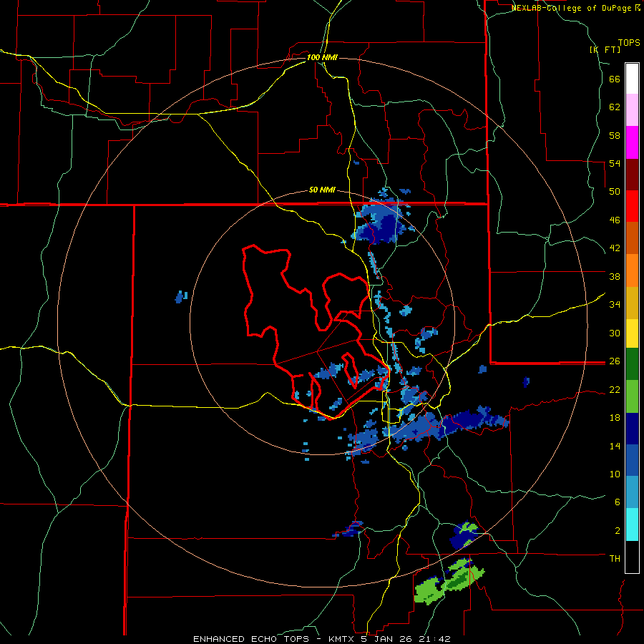
Task: Click the medium blue legend swatch
Action: click(x=632, y=460)
